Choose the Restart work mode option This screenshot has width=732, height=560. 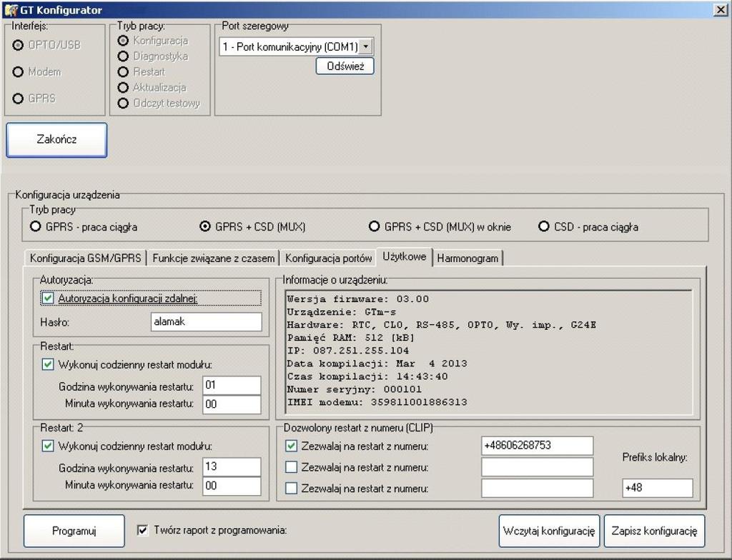[123, 72]
